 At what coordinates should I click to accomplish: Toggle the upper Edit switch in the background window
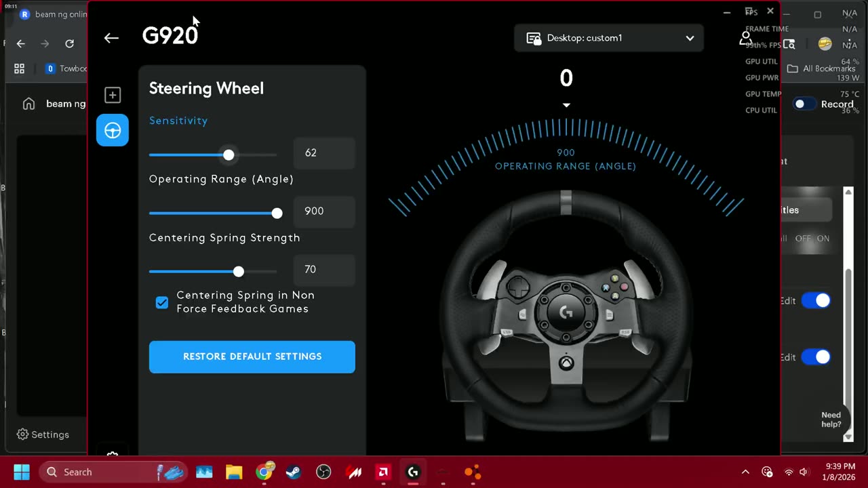(816, 300)
